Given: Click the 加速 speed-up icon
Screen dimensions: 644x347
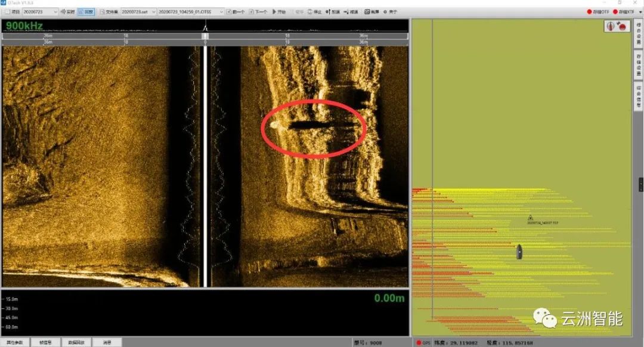Looking at the screenshot, I should 329,12.
